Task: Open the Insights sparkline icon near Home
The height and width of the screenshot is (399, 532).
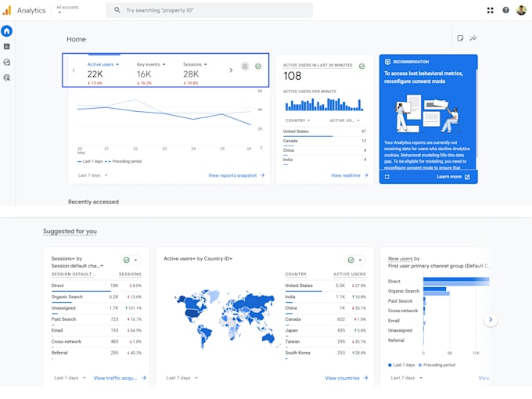Action: [473, 38]
